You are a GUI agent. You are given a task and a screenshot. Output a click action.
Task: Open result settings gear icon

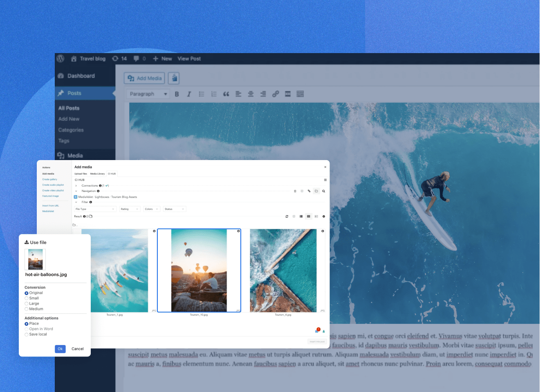(324, 216)
